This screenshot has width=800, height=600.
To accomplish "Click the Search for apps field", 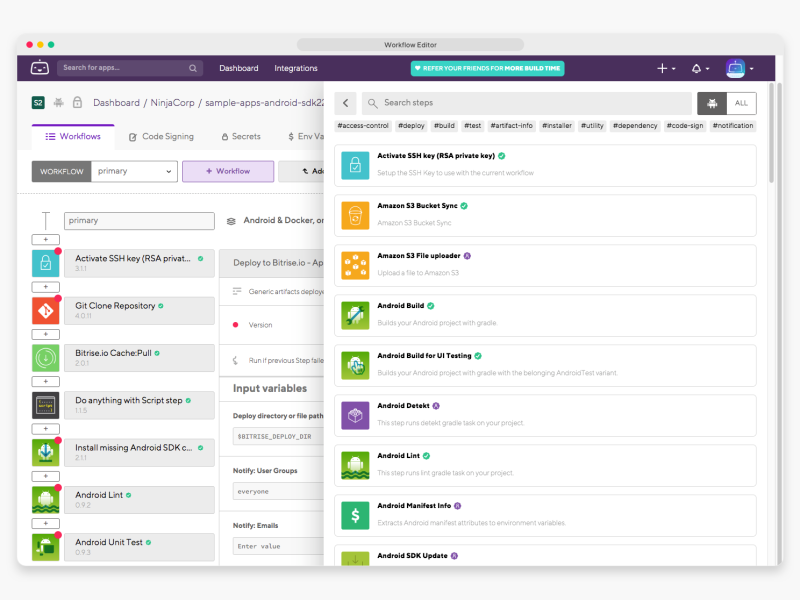I will [130, 68].
